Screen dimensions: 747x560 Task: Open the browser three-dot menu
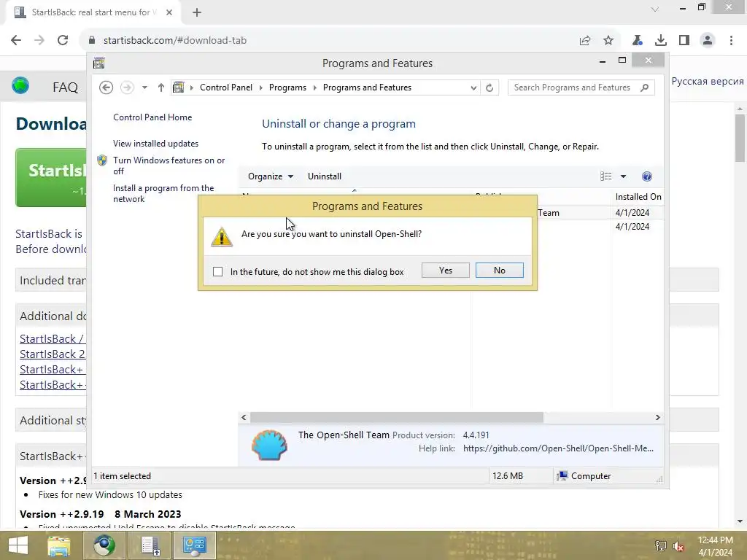pyautogui.click(x=731, y=41)
